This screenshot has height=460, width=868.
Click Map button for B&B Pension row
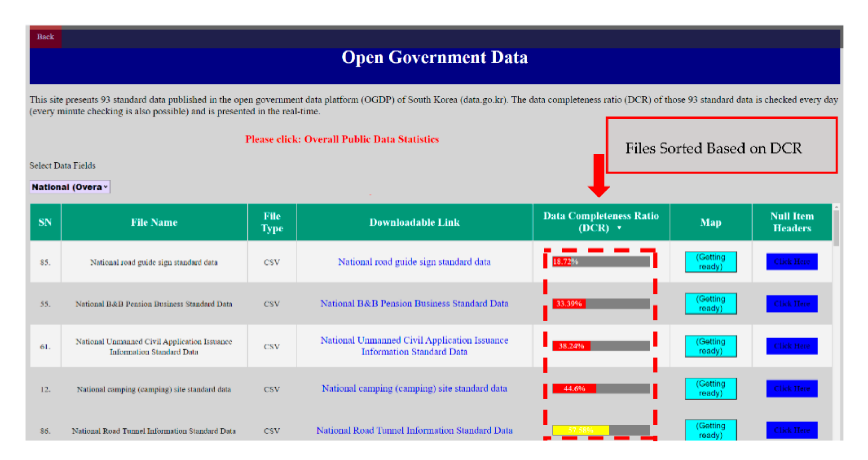point(711,303)
